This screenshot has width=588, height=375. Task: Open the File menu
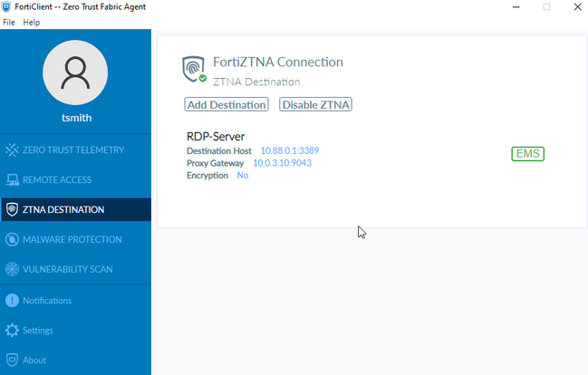coord(9,22)
